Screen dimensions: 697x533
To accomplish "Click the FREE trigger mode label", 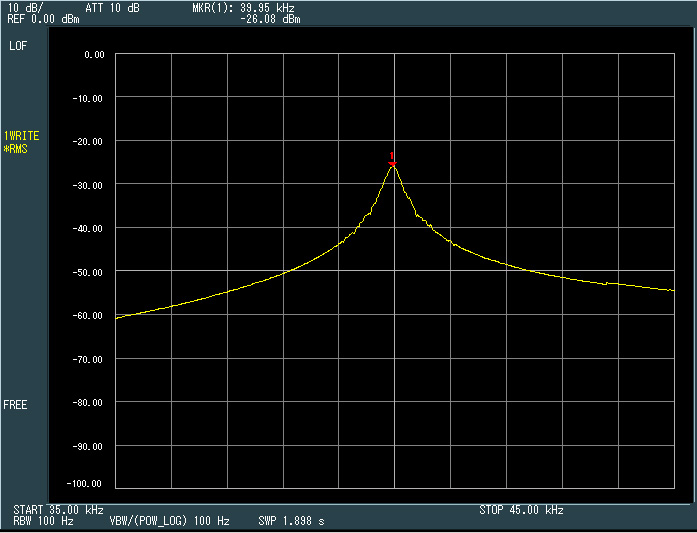I will click(16, 405).
